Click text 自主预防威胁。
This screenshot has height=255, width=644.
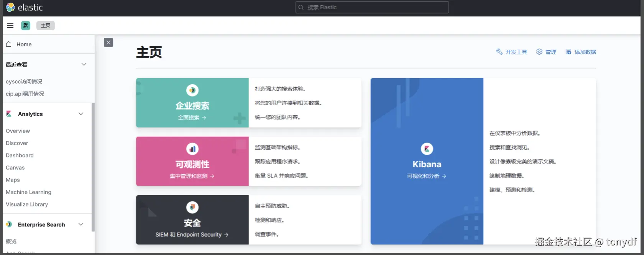coord(272,206)
